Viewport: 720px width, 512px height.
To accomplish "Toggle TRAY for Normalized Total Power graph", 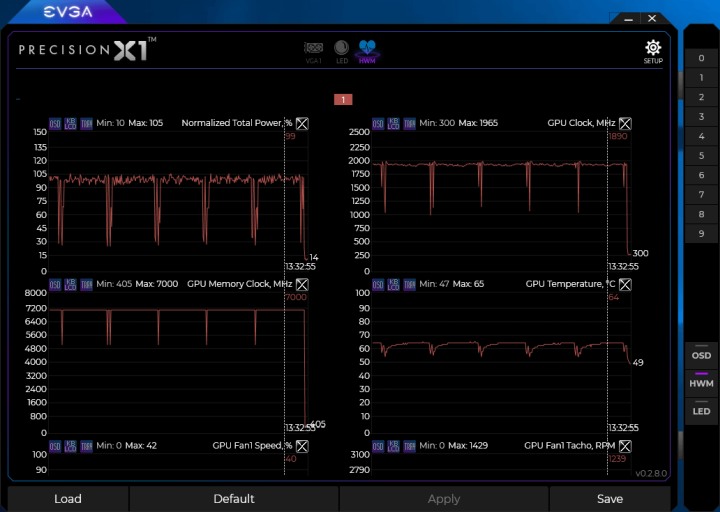I will (x=86, y=124).
